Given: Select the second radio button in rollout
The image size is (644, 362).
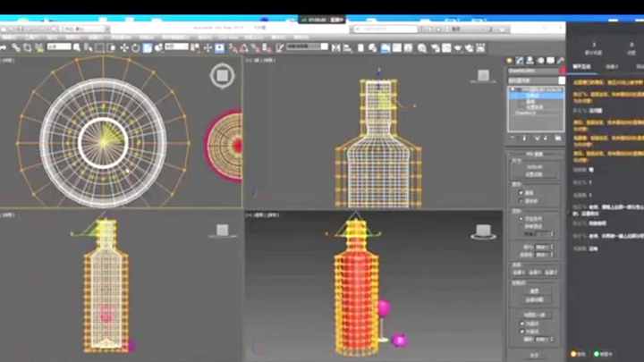Looking at the screenshot, I should click(521, 201).
